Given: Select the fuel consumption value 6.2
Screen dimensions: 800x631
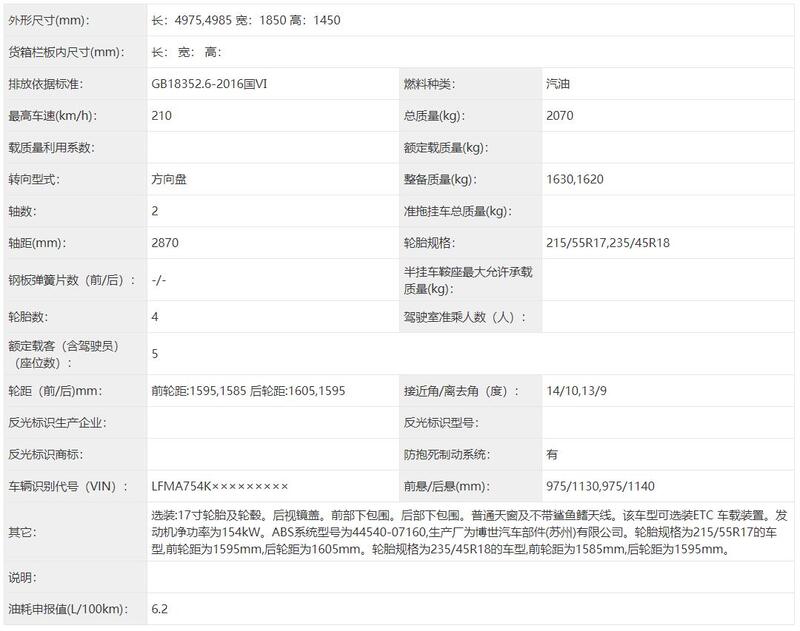Looking at the screenshot, I should tap(159, 609).
